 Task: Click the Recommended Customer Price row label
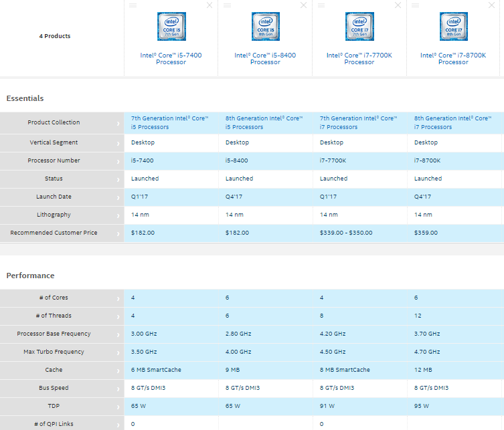pyautogui.click(x=54, y=233)
